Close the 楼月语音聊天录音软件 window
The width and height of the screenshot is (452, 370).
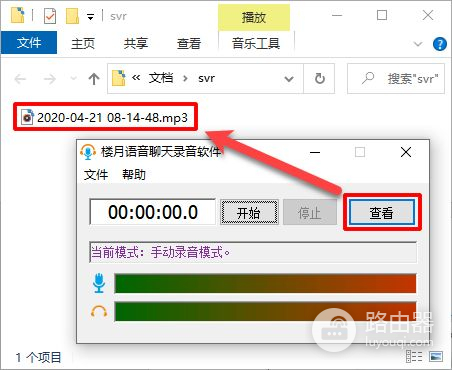tap(406, 152)
